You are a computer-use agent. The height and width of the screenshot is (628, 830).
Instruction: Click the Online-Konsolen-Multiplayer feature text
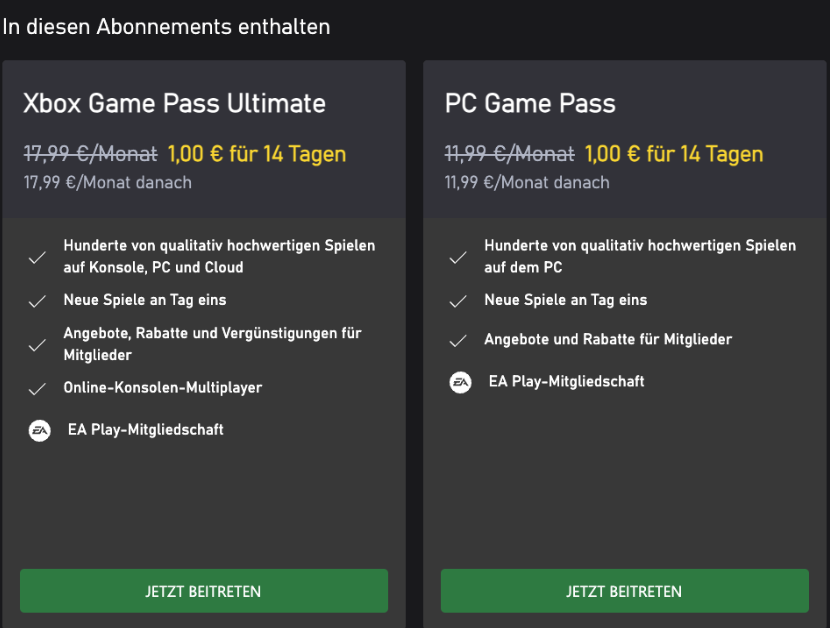coord(163,387)
